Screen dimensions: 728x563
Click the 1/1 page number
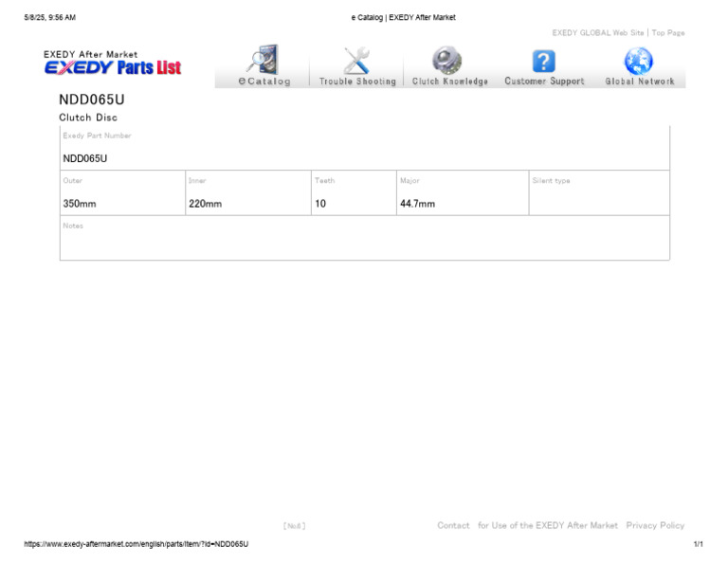(699, 544)
